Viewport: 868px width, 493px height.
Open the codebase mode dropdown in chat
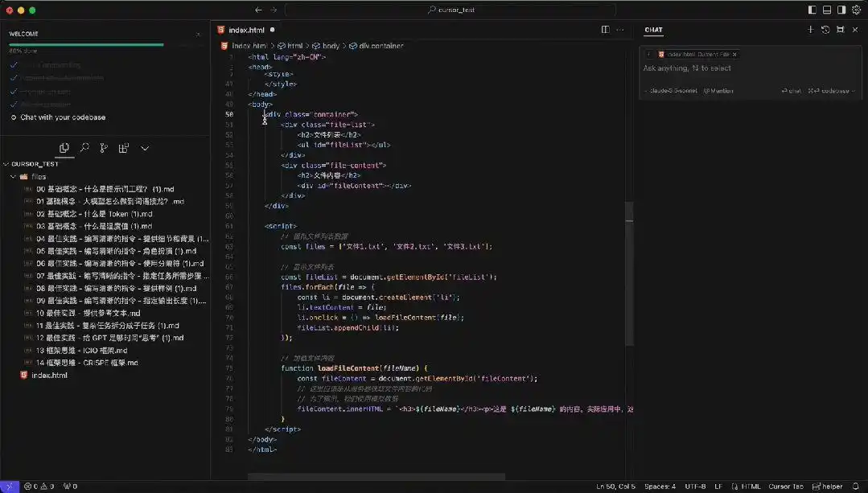coord(831,91)
